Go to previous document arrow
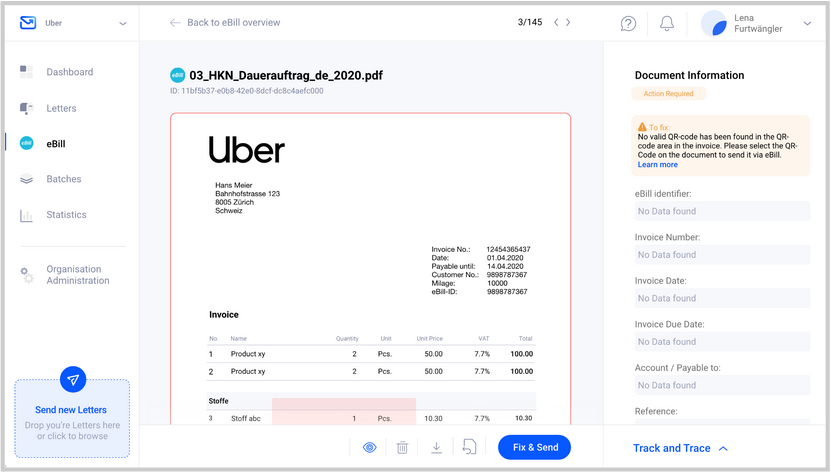Viewport: 831px width, 473px height. (x=556, y=22)
